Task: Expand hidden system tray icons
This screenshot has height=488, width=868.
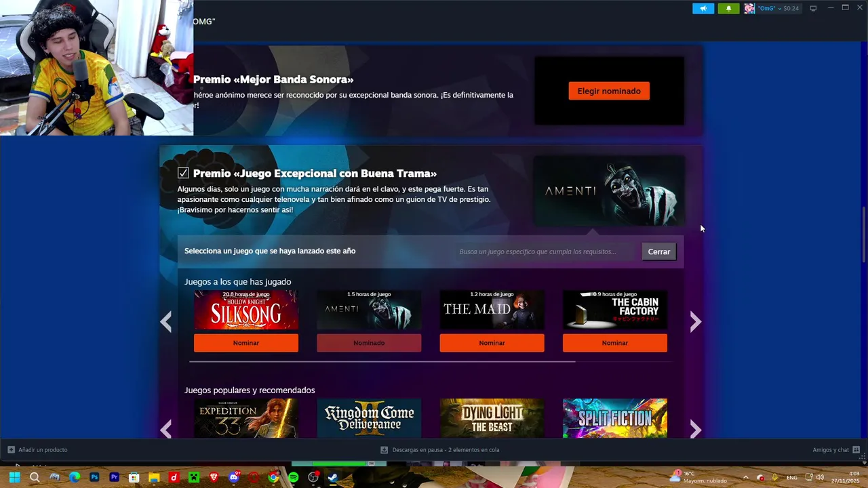Action: click(745, 477)
